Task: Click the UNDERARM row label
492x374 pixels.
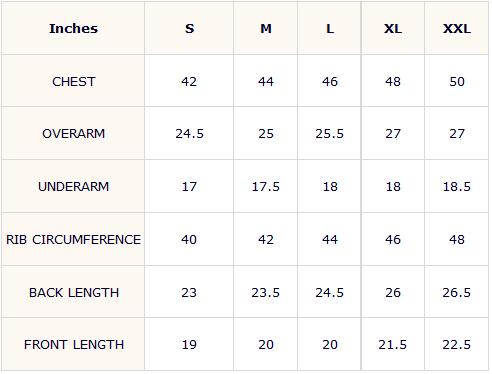Action: click(74, 187)
